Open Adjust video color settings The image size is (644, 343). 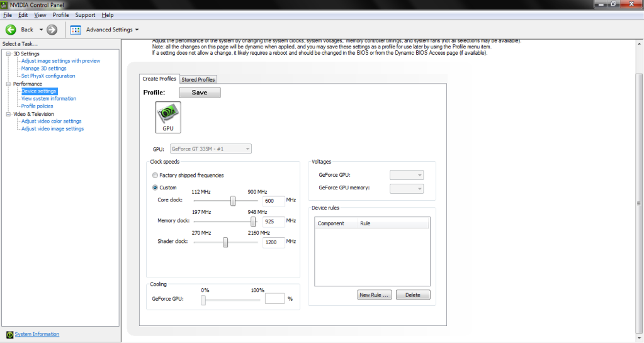52,121
